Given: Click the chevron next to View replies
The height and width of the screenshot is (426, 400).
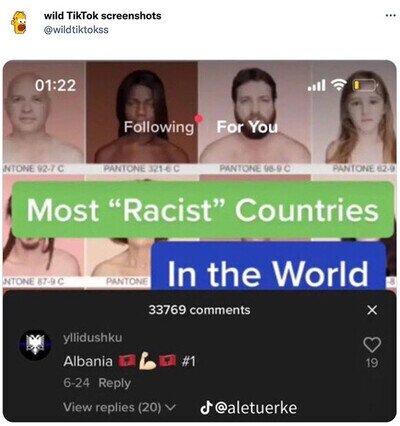Looking at the screenshot, I should (171, 407).
